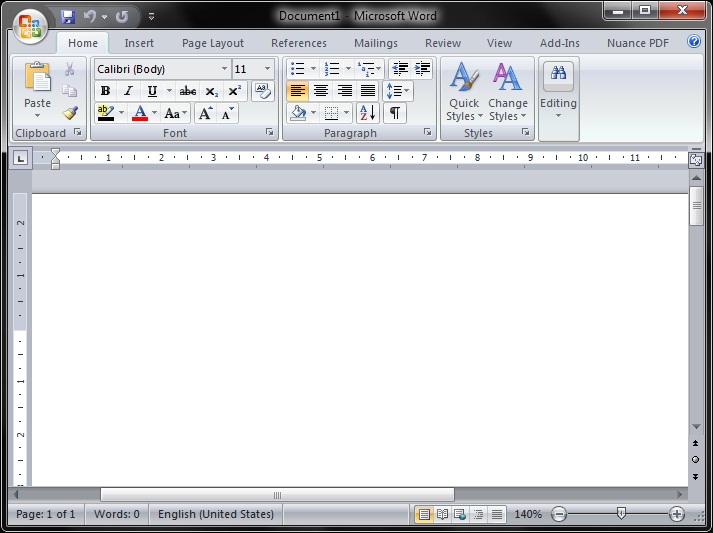Open the Quick Styles gallery
This screenshot has height=533, width=713.
point(464,91)
